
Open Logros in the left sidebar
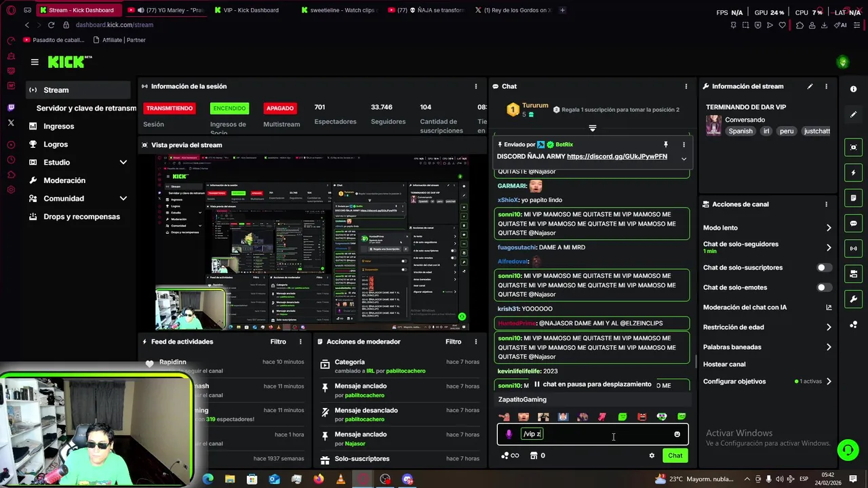tap(56, 144)
